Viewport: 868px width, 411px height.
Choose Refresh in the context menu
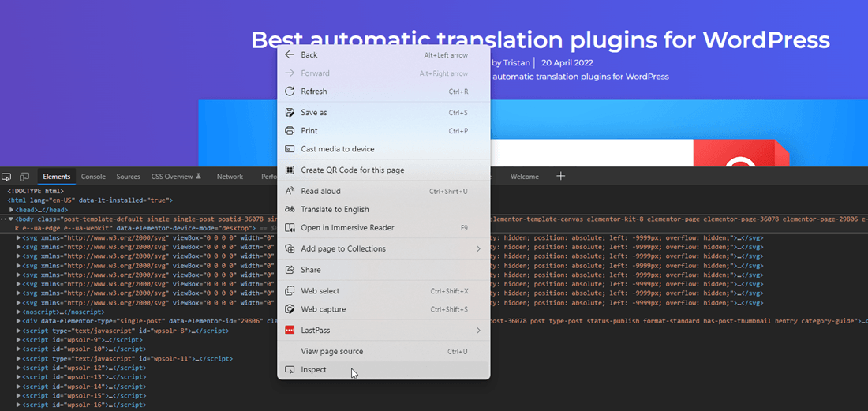(383, 92)
